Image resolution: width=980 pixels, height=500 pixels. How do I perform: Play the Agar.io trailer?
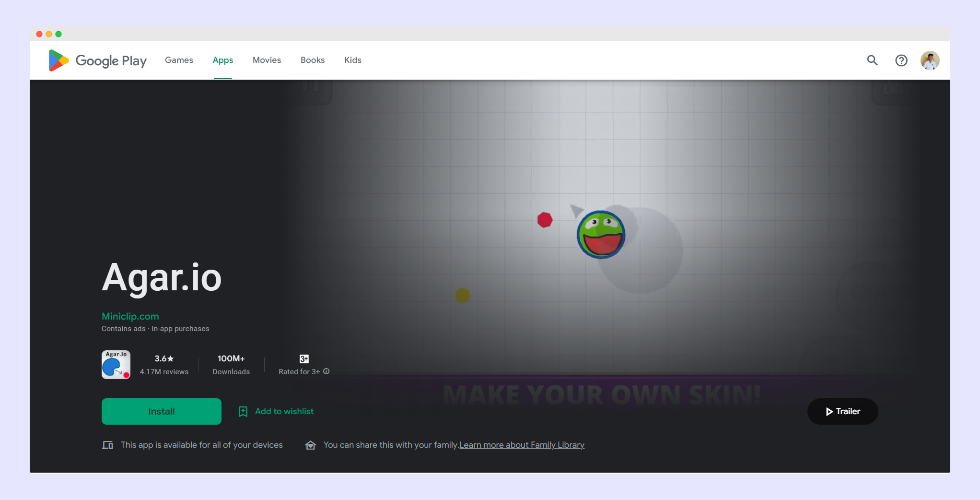[x=842, y=411]
